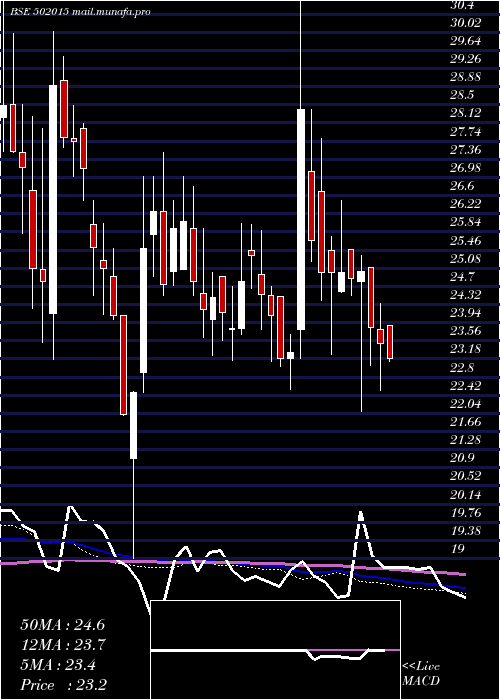
Task: Click the Live MACD label
Action: 421,674
